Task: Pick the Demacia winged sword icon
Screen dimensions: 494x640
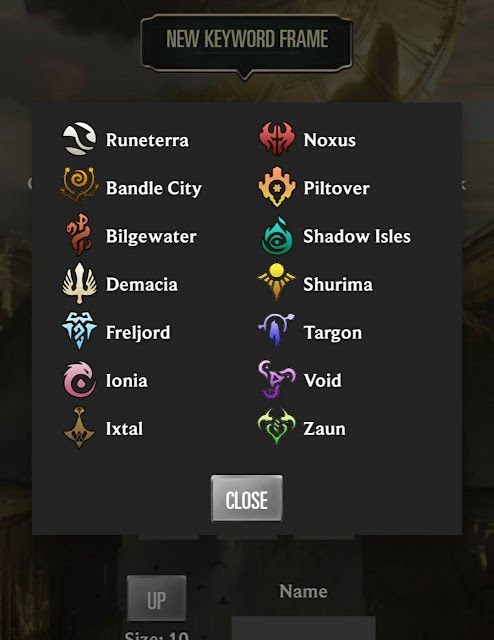Action: [x=80, y=283]
